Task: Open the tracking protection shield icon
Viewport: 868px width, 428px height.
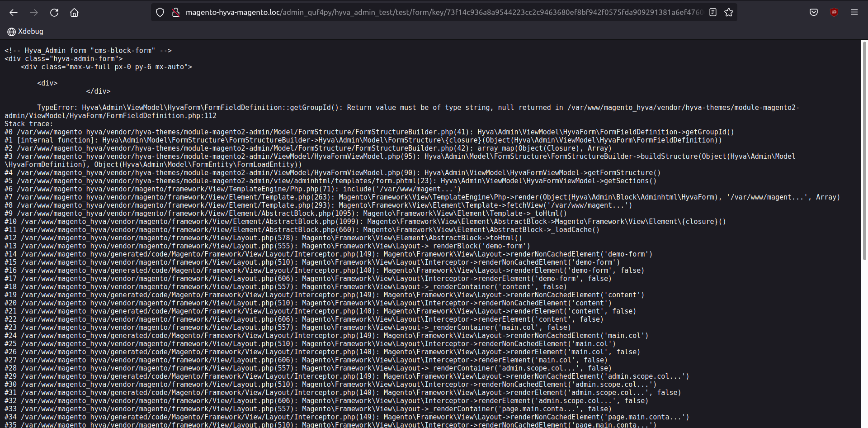Action: 160,13
